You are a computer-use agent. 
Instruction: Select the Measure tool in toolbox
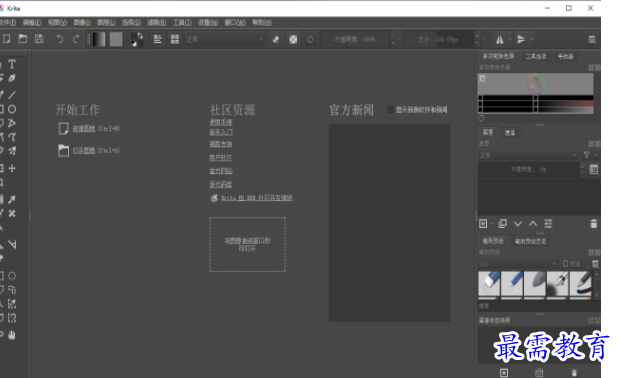click(x=12, y=244)
